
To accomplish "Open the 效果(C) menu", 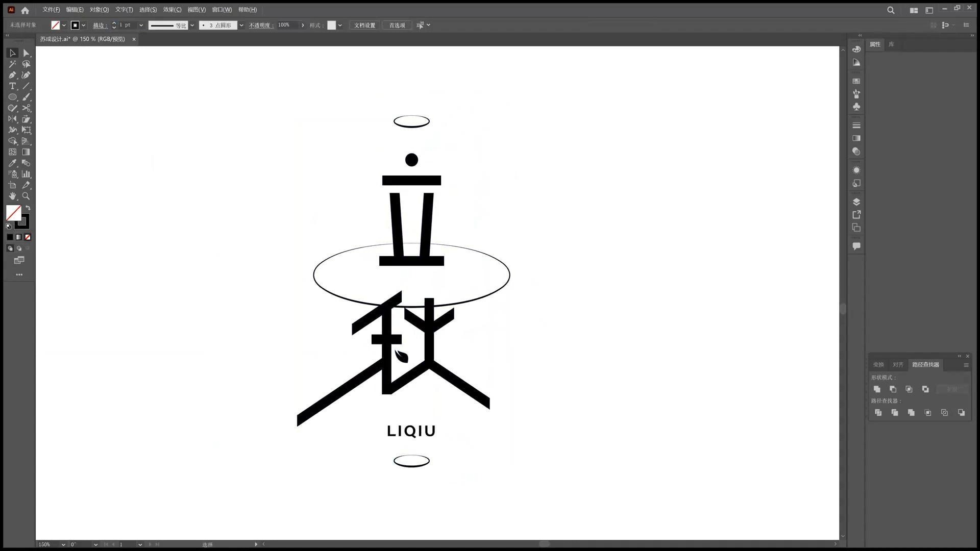I will click(172, 10).
